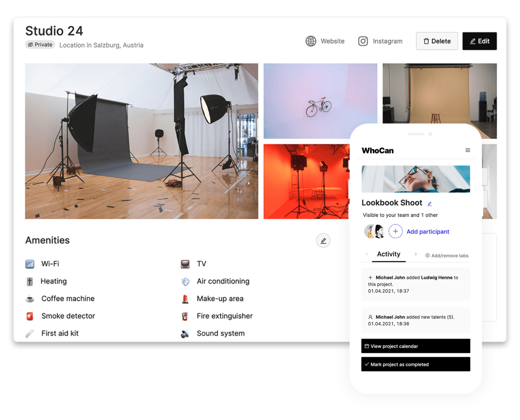Toggle the Private visibility badge
The width and height of the screenshot is (520, 420).
pos(40,45)
